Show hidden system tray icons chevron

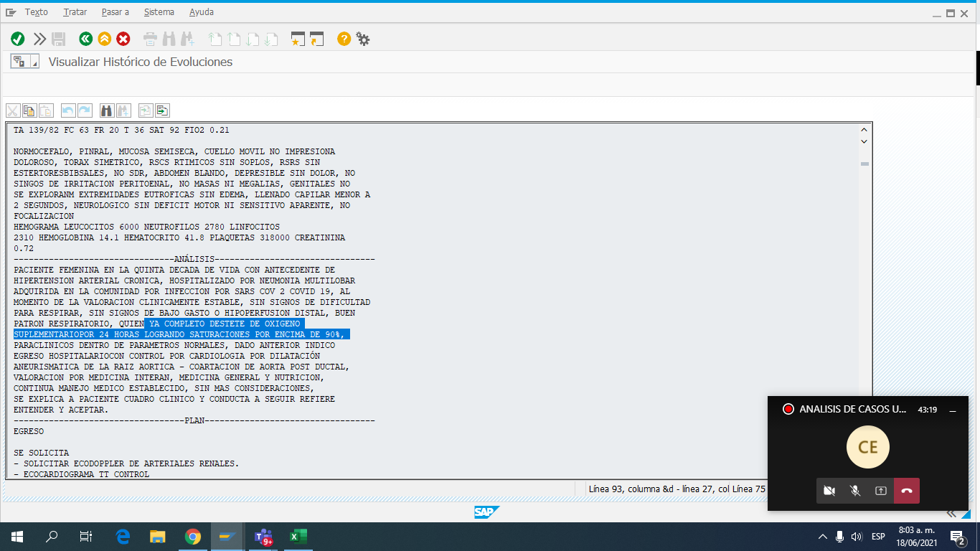pos(823,536)
